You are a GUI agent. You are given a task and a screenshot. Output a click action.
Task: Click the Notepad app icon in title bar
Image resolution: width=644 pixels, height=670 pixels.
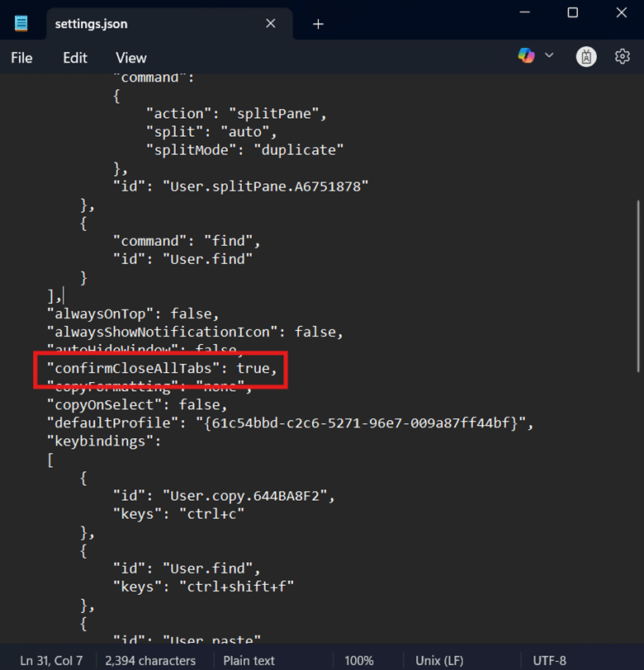(x=21, y=24)
